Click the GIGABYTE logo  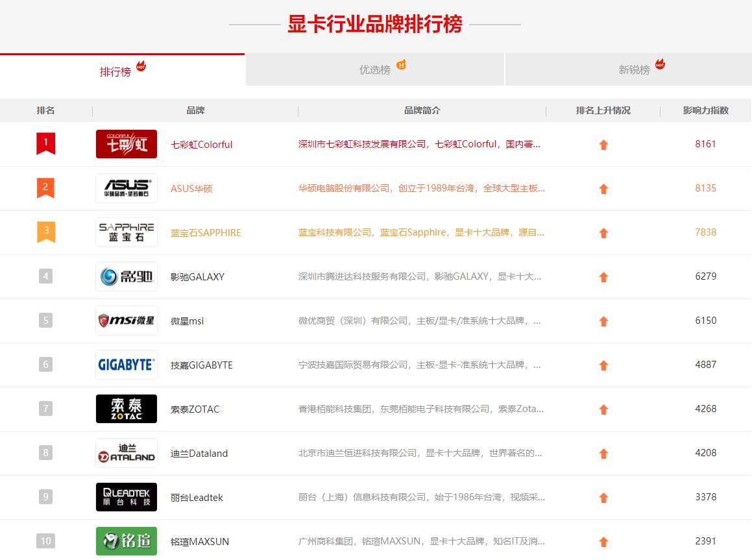click(x=126, y=365)
